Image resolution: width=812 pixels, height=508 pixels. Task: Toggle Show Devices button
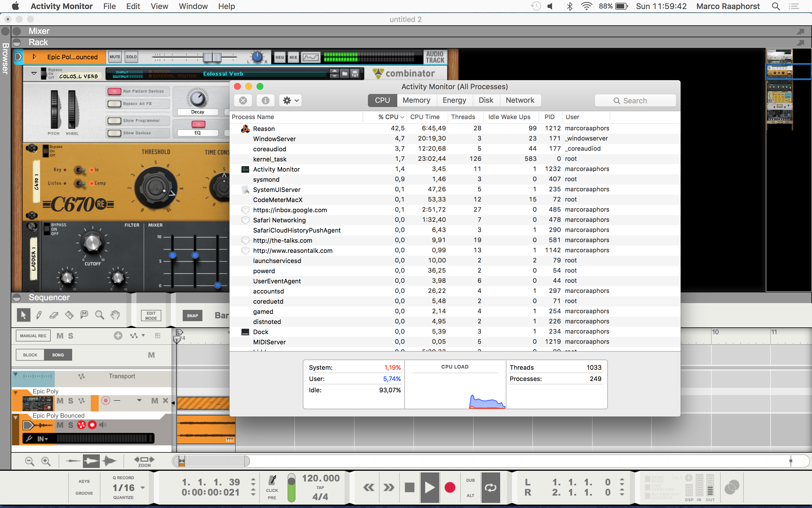pos(114,133)
